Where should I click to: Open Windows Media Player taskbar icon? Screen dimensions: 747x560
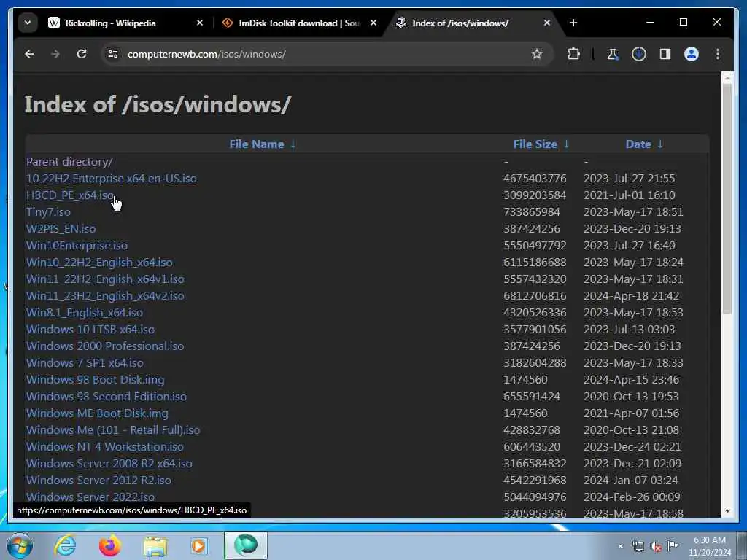point(199,545)
